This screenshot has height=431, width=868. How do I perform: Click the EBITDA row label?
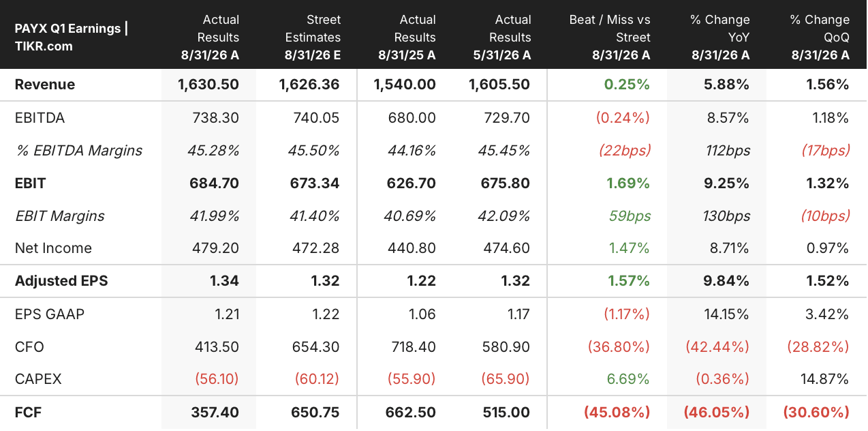tap(40, 118)
